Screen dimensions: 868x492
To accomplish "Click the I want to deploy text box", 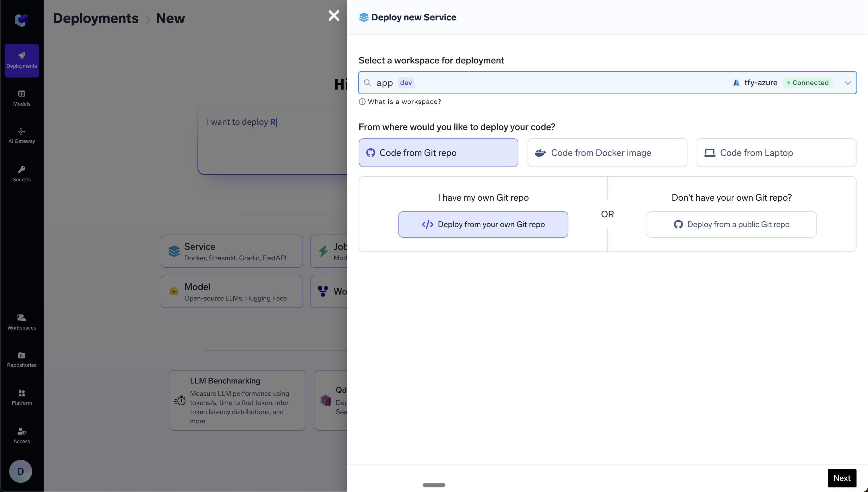I will [272, 140].
